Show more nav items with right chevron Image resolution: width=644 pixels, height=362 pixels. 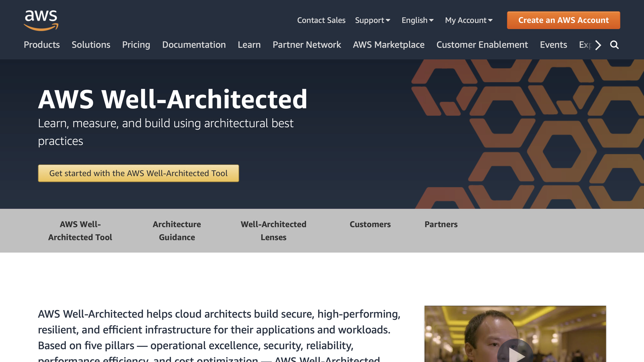click(598, 45)
